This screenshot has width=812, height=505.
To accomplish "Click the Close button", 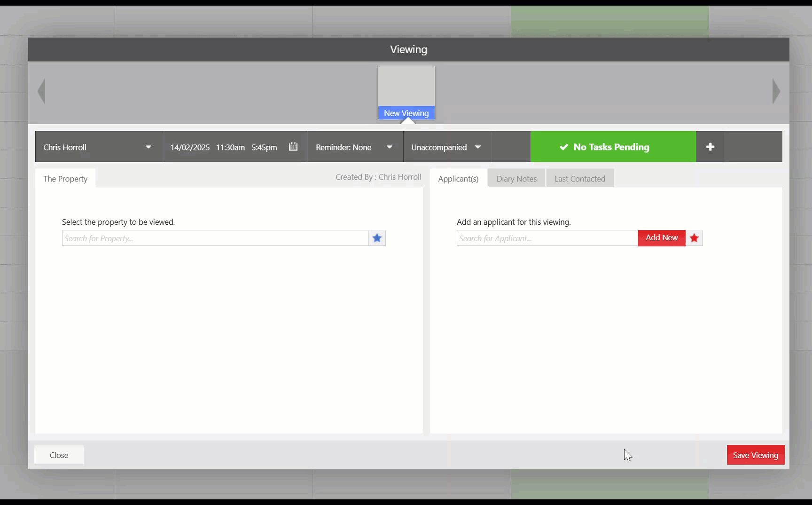I will point(59,455).
